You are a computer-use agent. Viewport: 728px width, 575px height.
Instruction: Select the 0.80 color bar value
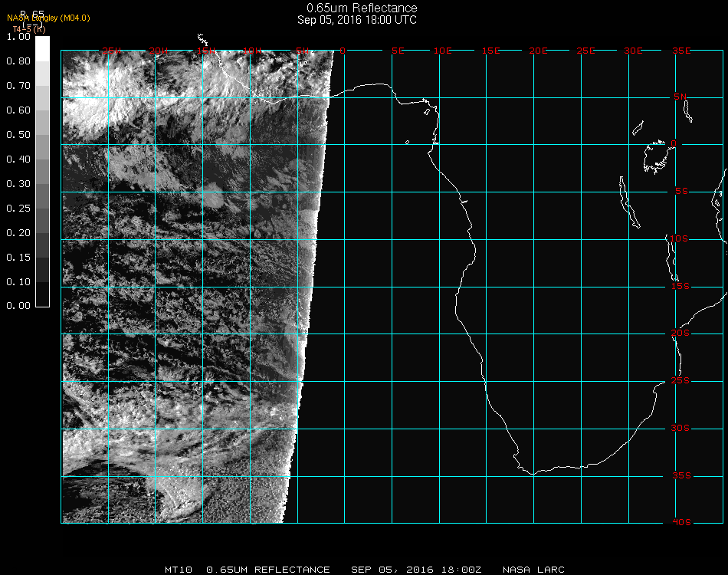(x=18, y=61)
